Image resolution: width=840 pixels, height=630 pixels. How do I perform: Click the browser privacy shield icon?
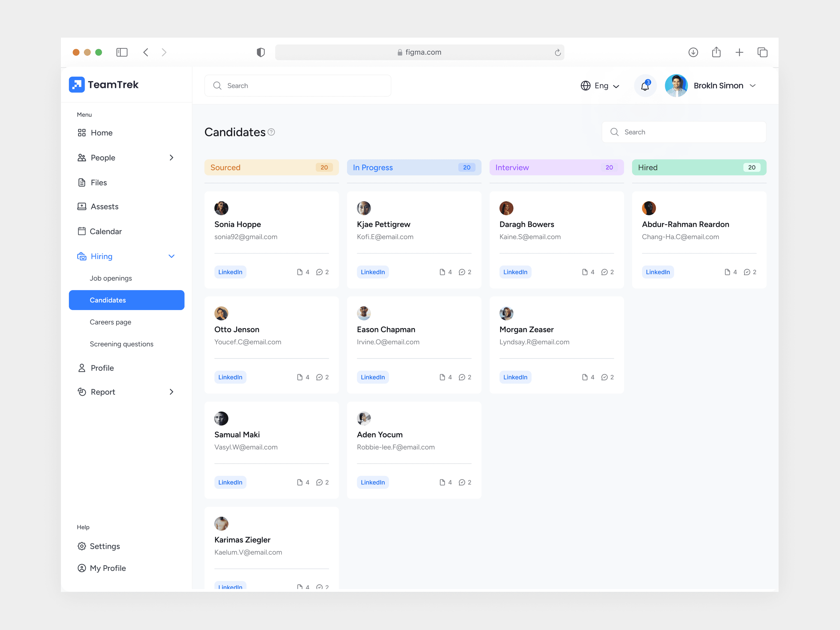click(260, 52)
